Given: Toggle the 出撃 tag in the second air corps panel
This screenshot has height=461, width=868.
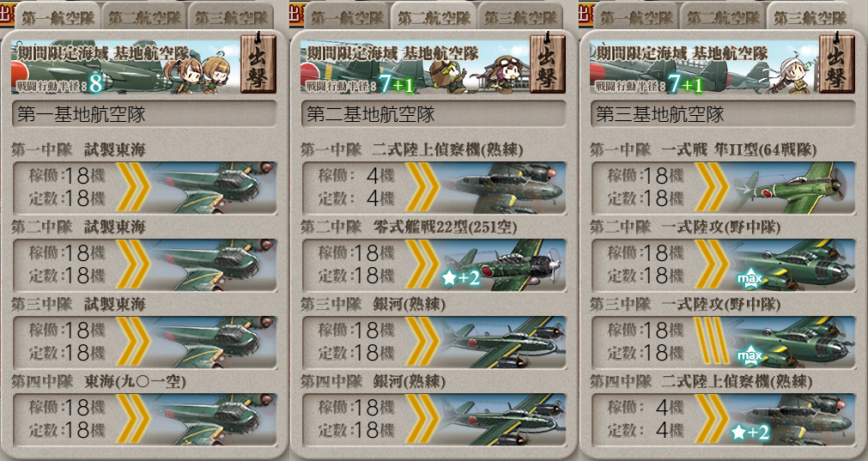Looking at the screenshot, I should pyautogui.click(x=547, y=64).
